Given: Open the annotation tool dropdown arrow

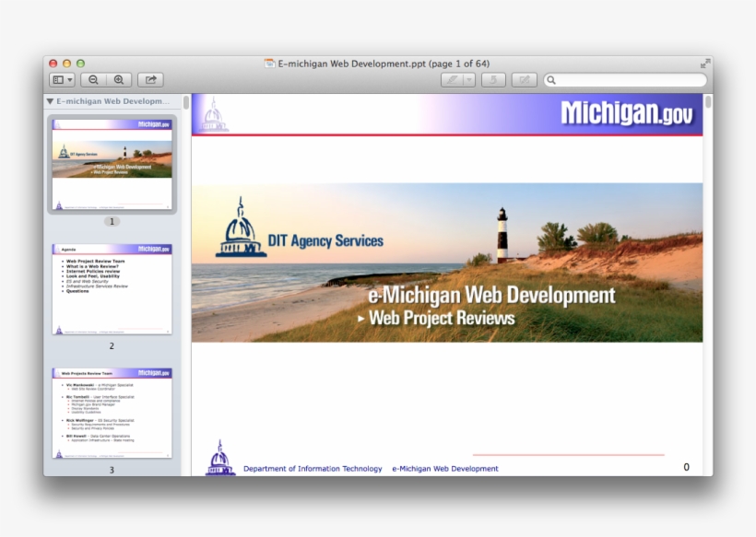Looking at the screenshot, I should point(468,79).
